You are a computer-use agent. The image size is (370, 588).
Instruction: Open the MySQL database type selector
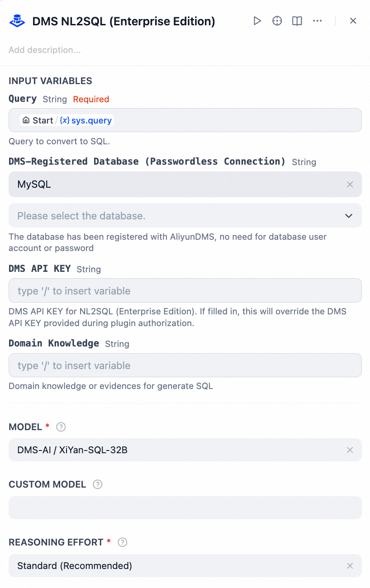coord(176,185)
